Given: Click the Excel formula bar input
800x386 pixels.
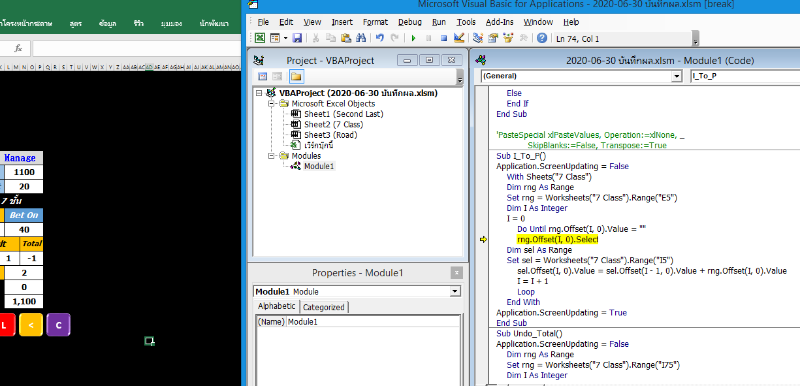Looking at the screenshot, I should tap(136, 48).
